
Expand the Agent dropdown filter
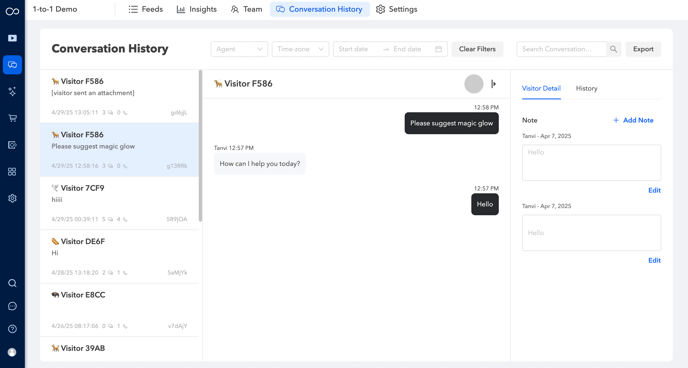pyautogui.click(x=239, y=49)
